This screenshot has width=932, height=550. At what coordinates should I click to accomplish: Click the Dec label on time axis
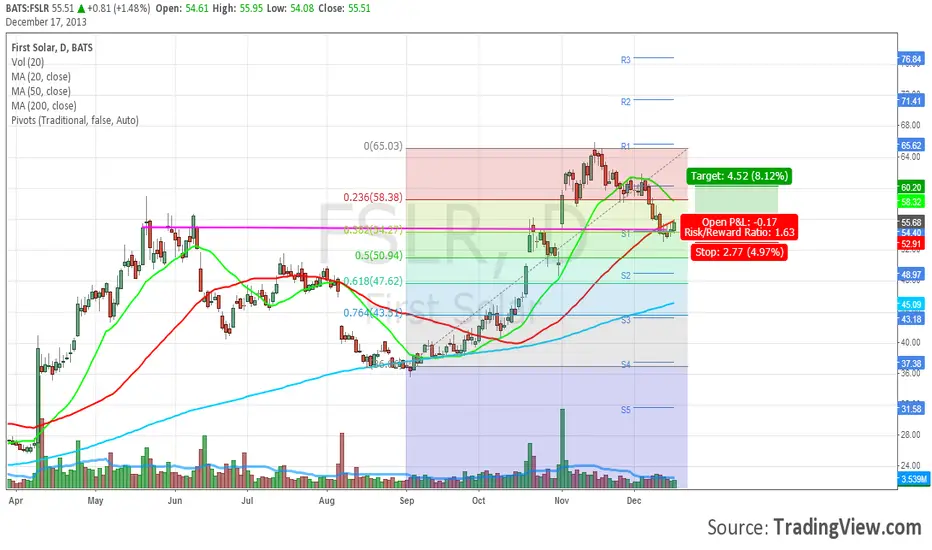634,501
